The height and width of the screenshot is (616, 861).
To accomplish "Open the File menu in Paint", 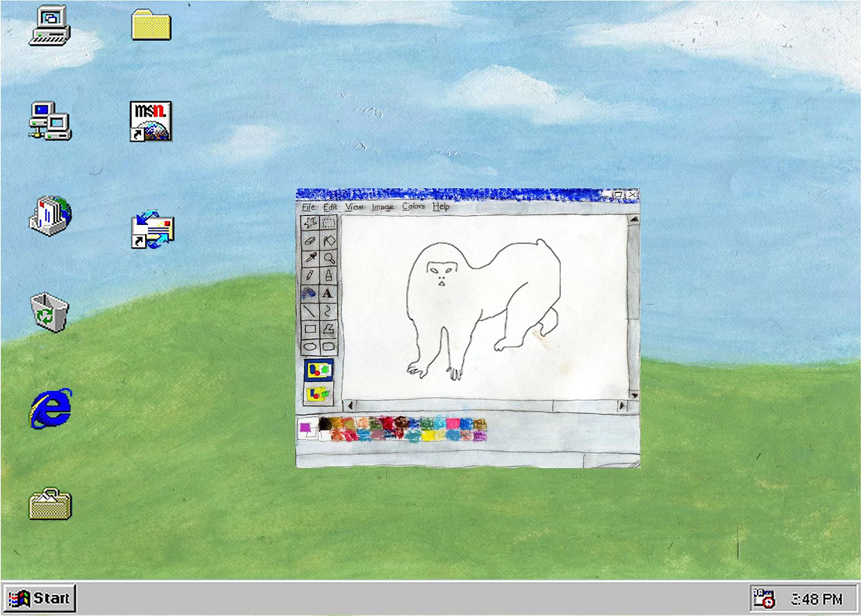I will (x=308, y=207).
